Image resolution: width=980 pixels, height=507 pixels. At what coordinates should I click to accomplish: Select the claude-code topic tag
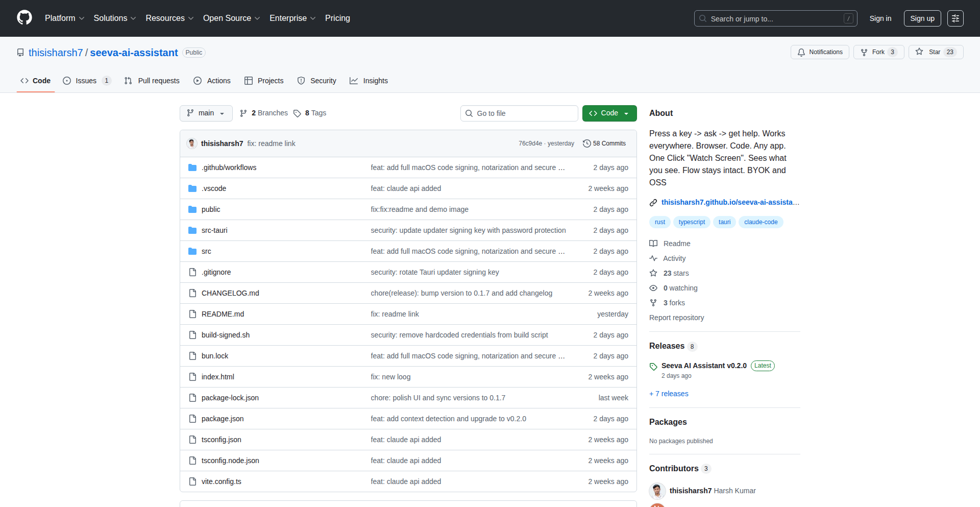click(x=761, y=222)
